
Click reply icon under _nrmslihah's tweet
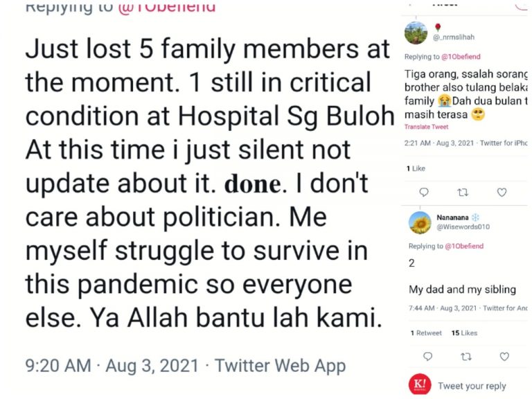[x=424, y=193]
